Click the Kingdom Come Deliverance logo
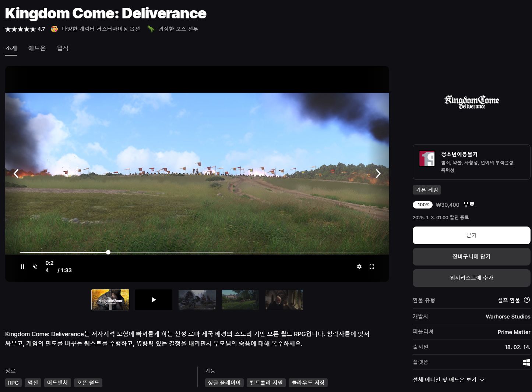 [472, 102]
